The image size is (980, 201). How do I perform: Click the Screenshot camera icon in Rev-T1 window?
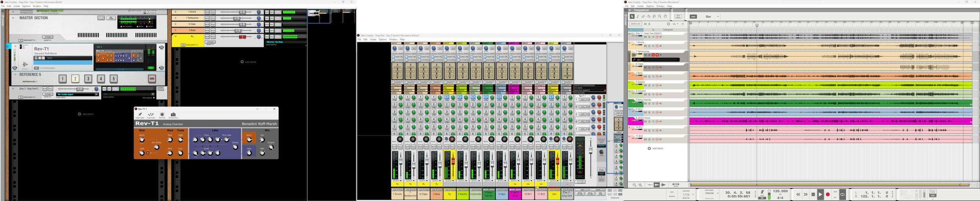point(173,115)
